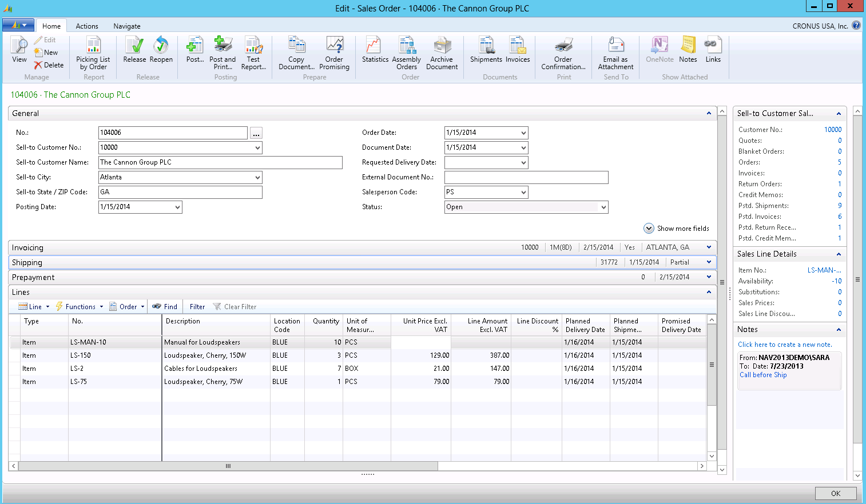Click Pstd. Shipments count 9
The image size is (866, 504).
(840, 206)
